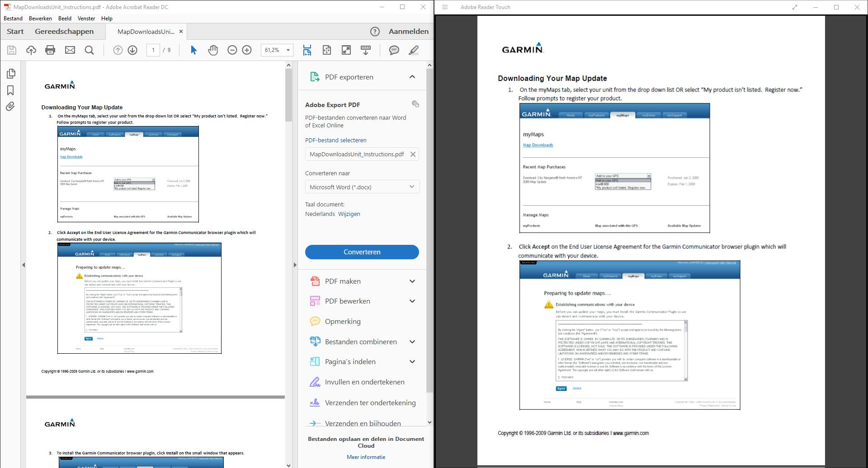Click the Converteren button
This screenshot has height=468, width=868.
click(362, 252)
